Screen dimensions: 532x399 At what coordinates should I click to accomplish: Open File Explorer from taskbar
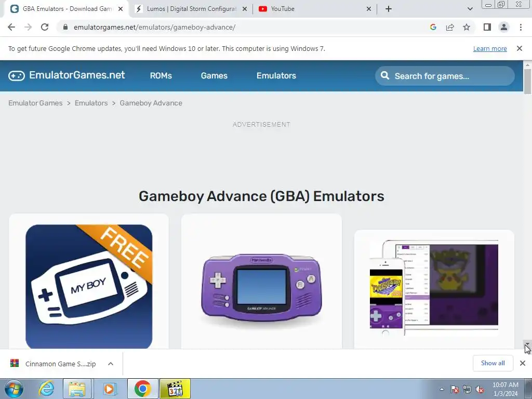77,389
